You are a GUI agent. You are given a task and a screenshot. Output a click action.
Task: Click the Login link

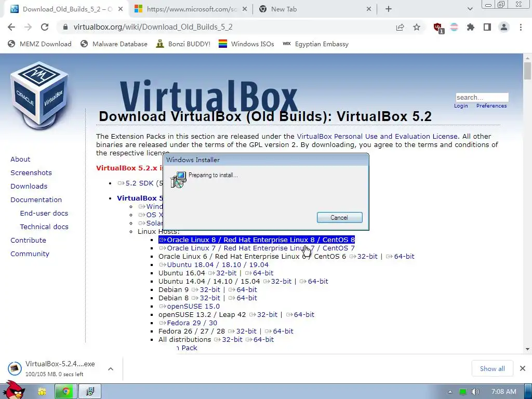tap(461, 106)
